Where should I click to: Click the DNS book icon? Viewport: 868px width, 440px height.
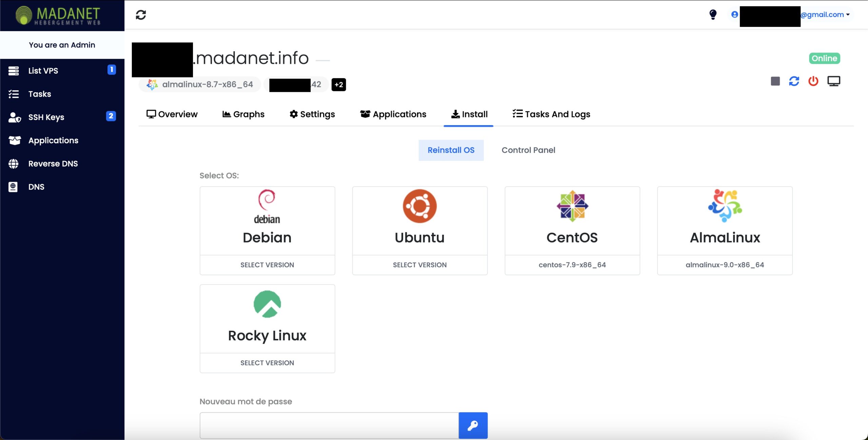pyautogui.click(x=13, y=187)
